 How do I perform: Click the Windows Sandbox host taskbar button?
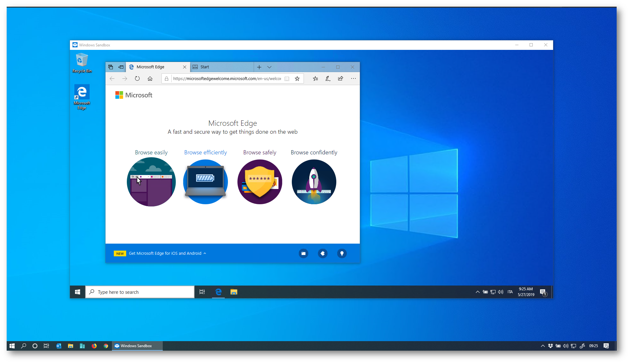coord(137,346)
